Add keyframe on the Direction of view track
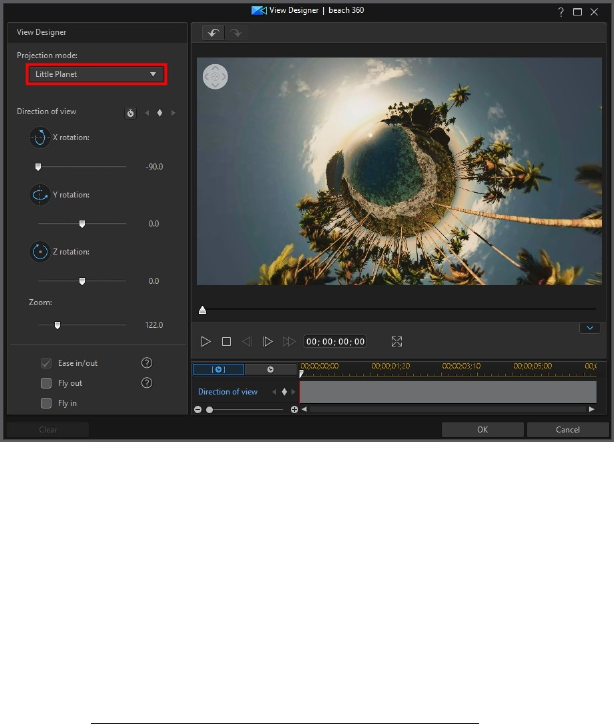614x724 pixels. [284, 392]
